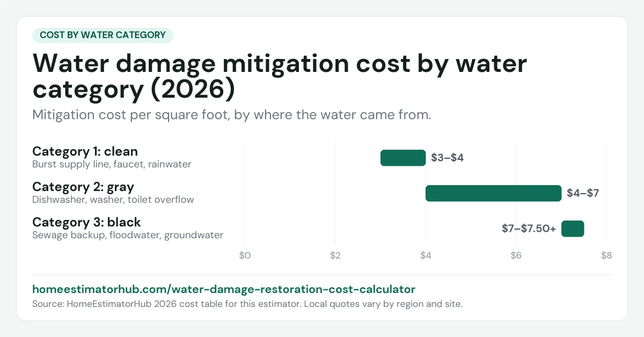Screen dimensions: 644x337
Task: Click the 'Source: HomeEstimatorHub 2026 cost table' note
Action: [x=247, y=304]
